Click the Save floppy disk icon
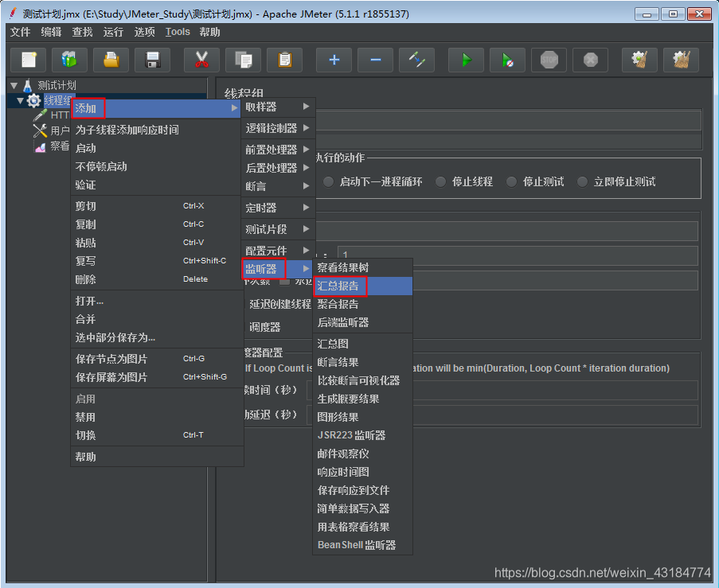 pos(152,60)
